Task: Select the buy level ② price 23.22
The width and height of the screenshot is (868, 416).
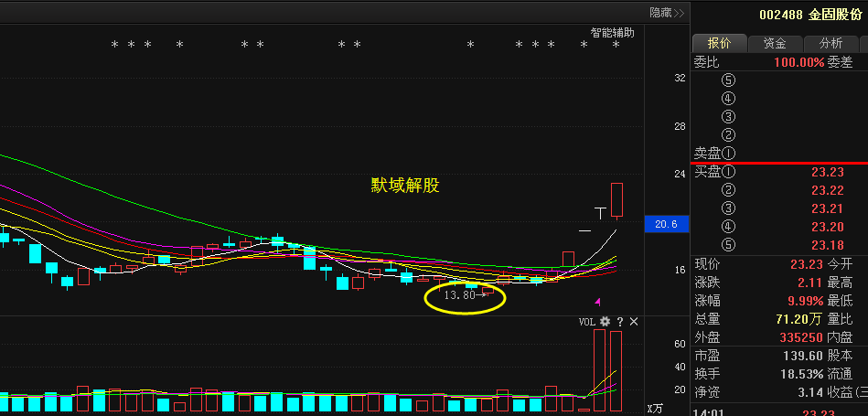Action: [x=828, y=190]
